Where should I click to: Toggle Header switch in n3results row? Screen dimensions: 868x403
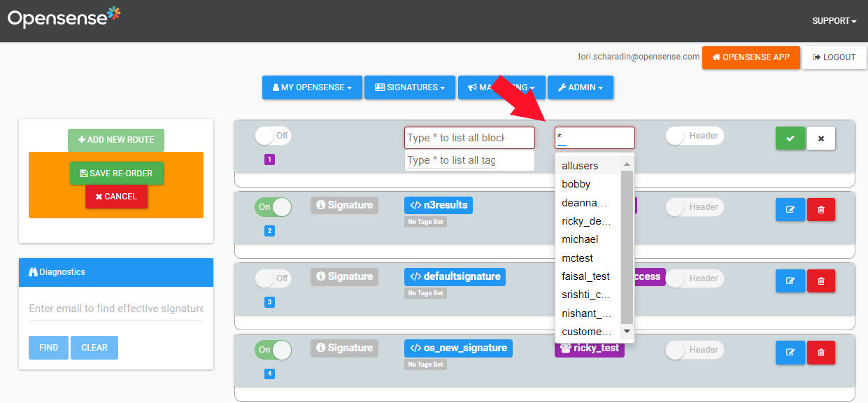(695, 207)
